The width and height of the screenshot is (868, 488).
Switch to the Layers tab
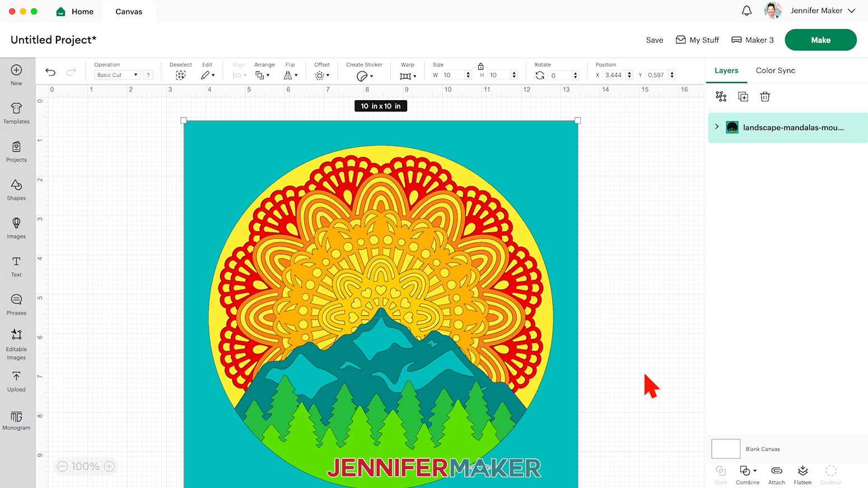(726, 71)
